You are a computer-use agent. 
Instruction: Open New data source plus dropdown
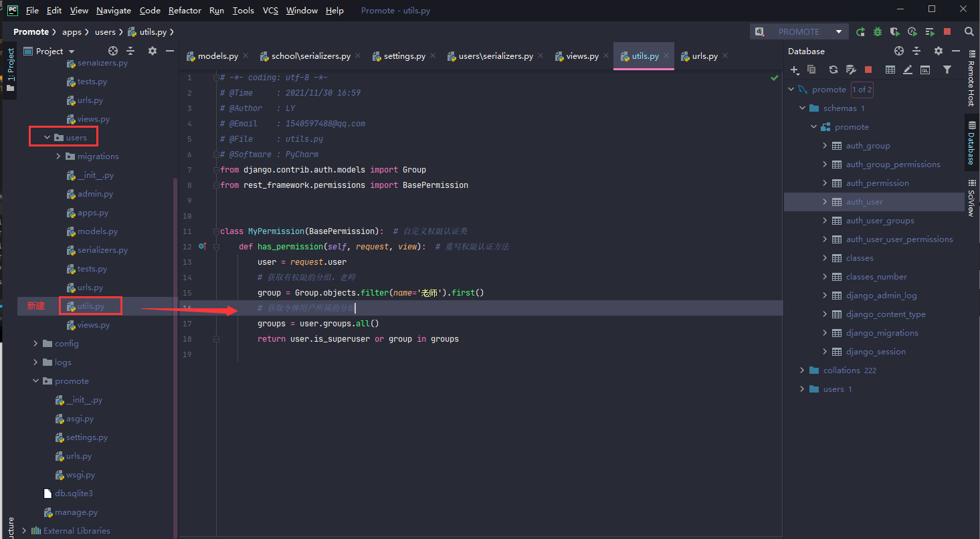[x=795, y=70]
